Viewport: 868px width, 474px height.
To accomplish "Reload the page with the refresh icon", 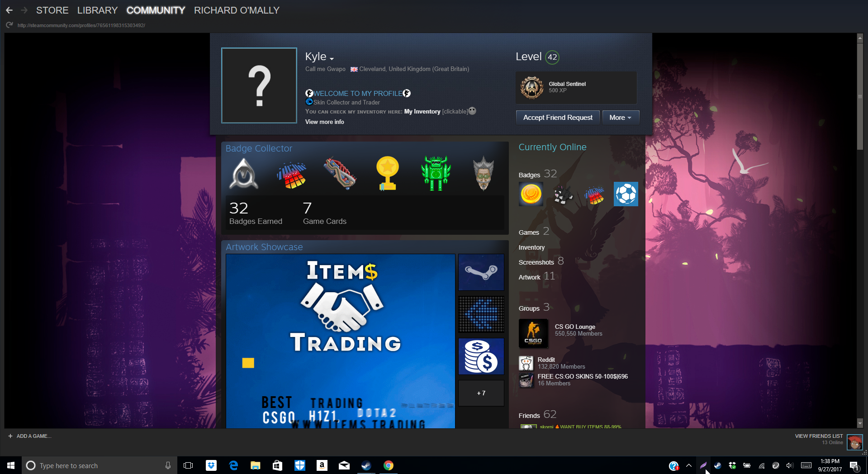I will click(x=9, y=25).
